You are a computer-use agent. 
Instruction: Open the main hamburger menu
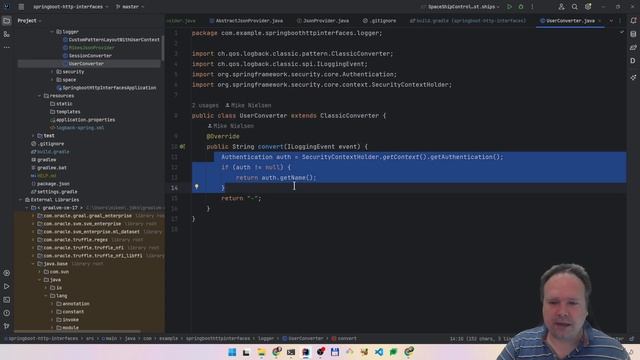pyautogui.click(x=21, y=7)
